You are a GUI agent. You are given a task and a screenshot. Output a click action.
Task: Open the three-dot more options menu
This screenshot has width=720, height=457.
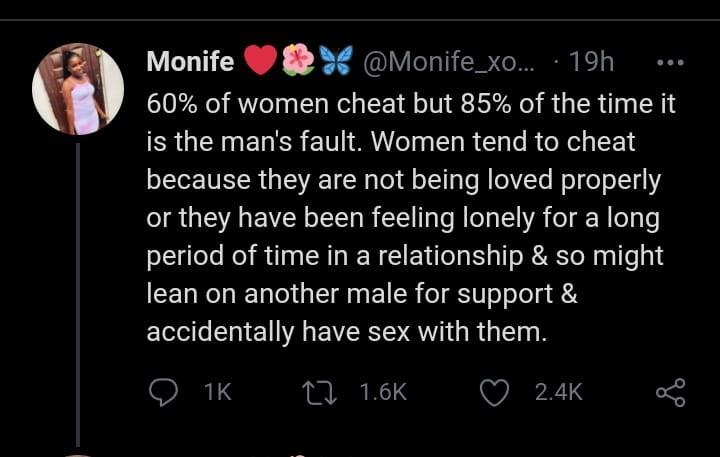[669, 62]
